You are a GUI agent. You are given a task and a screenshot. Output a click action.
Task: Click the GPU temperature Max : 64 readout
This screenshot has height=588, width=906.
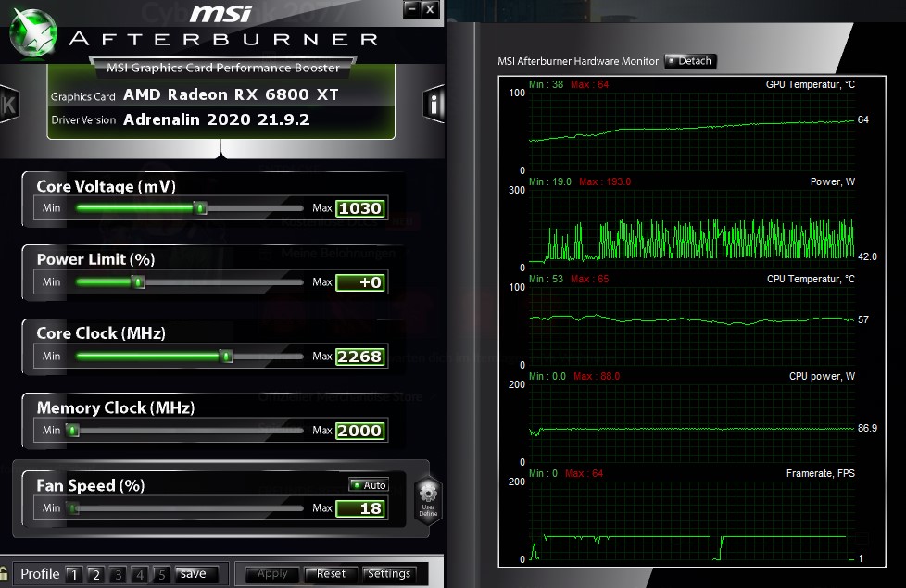[x=589, y=84]
